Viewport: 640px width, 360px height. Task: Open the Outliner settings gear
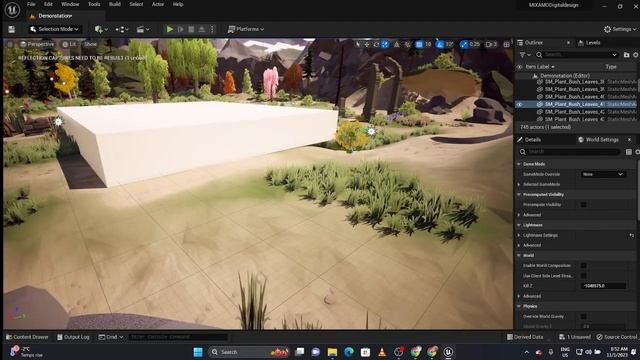tap(636, 55)
